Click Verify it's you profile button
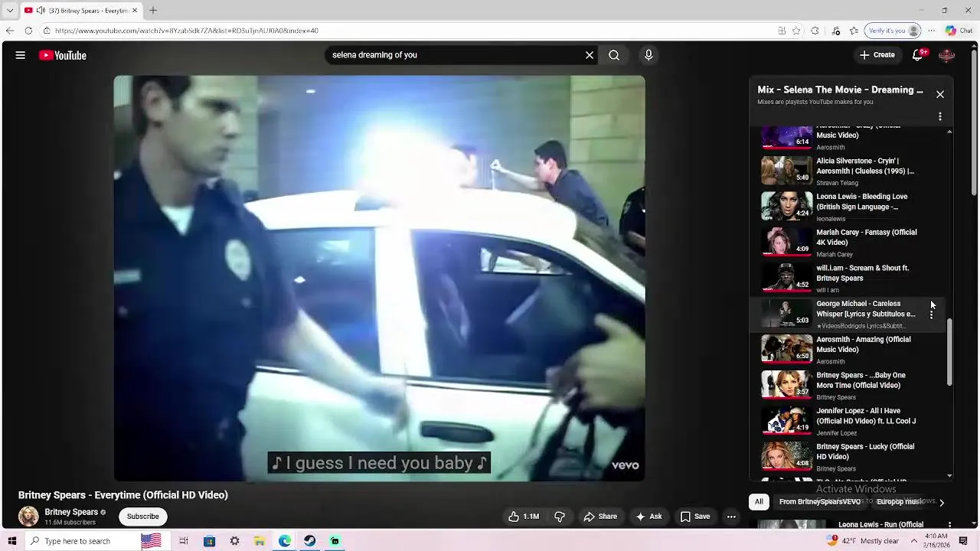The image size is (980, 551). [x=893, y=31]
